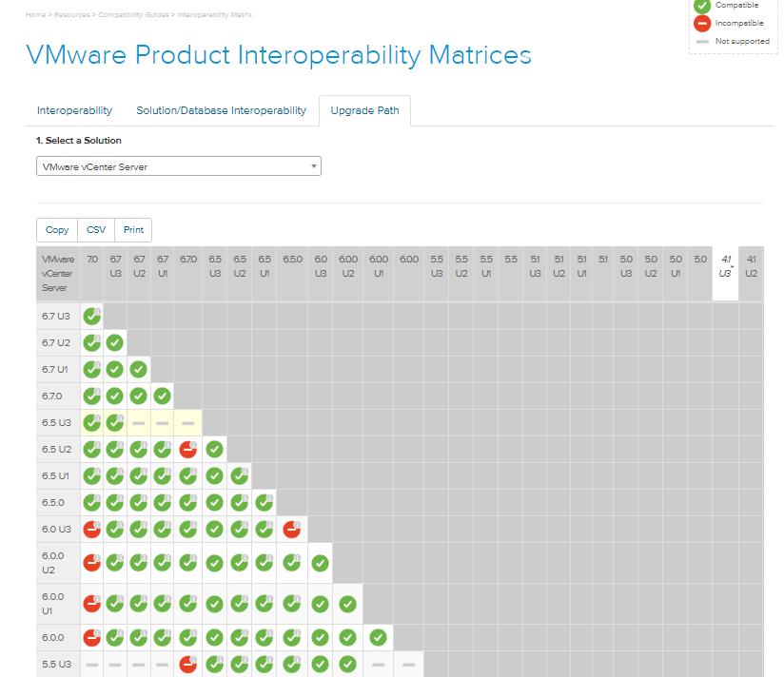Click incompatible red icon in 5.5 U3 row, 6.7.0 column
This screenshot has height=677, width=784.
point(188,664)
